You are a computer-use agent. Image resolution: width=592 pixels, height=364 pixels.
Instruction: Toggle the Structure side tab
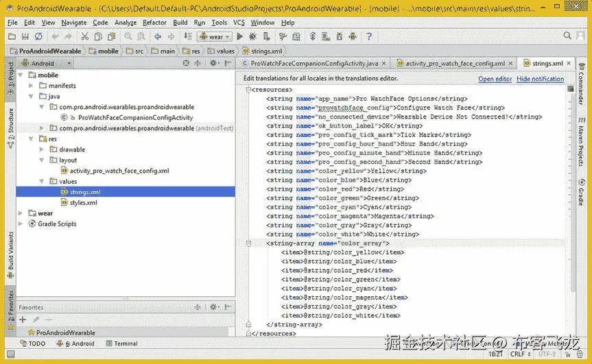(x=10, y=128)
